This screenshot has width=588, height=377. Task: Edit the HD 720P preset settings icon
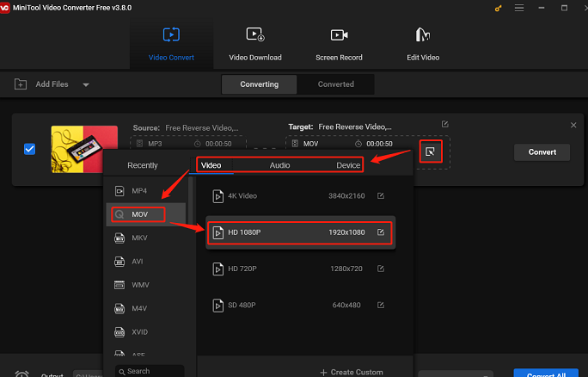[381, 269]
